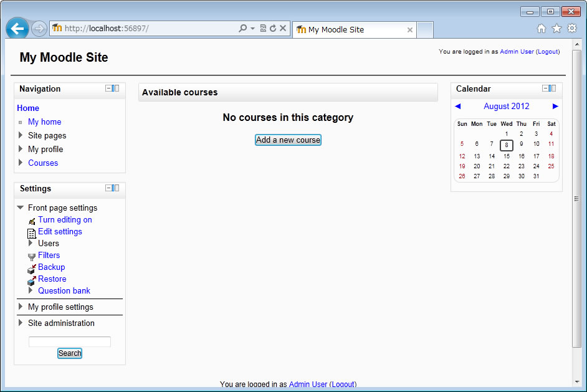Open the browser home page icon
The width and height of the screenshot is (587, 392).
point(542,29)
